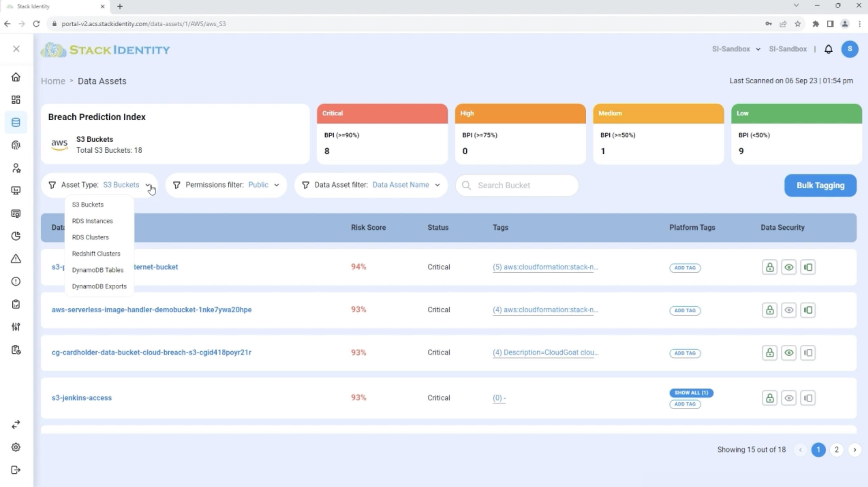Toggle eye icon in the 94% risk row
The image size is (868, 487).
coord(789,268)
